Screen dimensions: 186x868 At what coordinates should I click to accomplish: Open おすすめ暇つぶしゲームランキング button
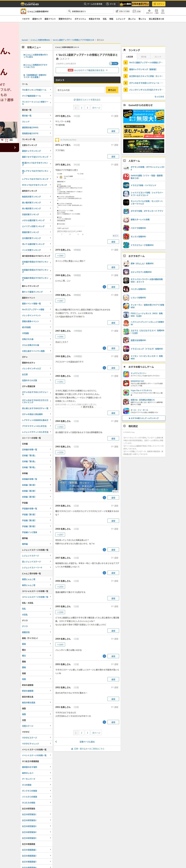[x=144, y=418]
